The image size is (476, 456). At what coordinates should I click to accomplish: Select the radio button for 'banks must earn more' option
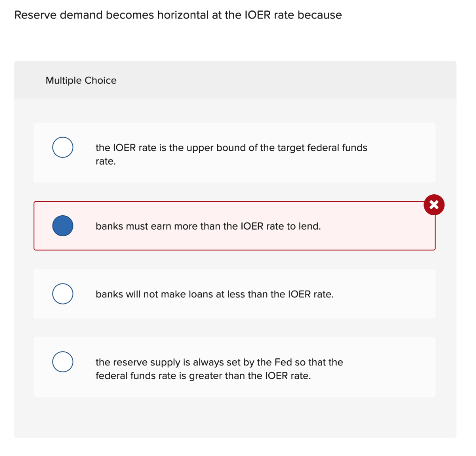coord(62,226)
